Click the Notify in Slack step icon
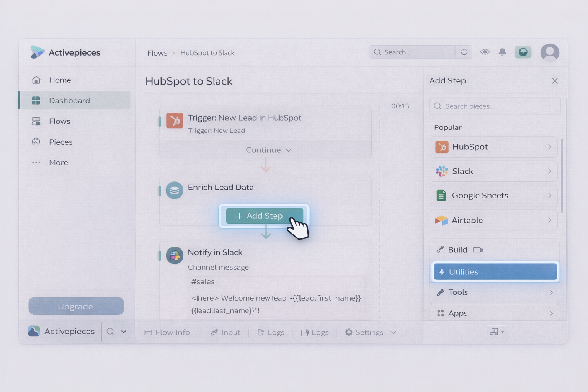Viewport: 588px width, 392px height. tap(174, 255)
